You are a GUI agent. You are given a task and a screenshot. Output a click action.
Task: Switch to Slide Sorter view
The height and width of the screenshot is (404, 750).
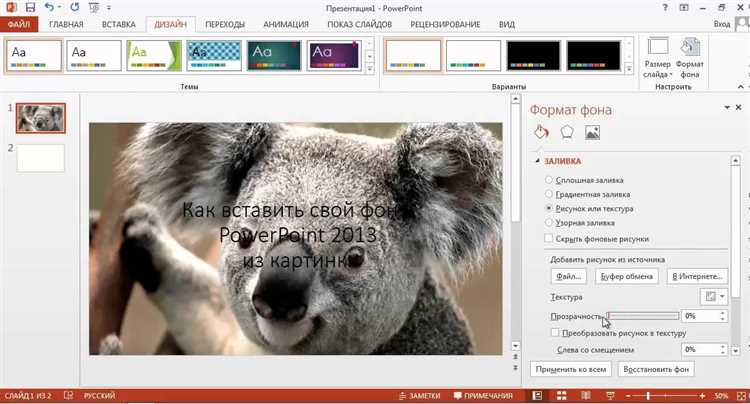(562, 396)
